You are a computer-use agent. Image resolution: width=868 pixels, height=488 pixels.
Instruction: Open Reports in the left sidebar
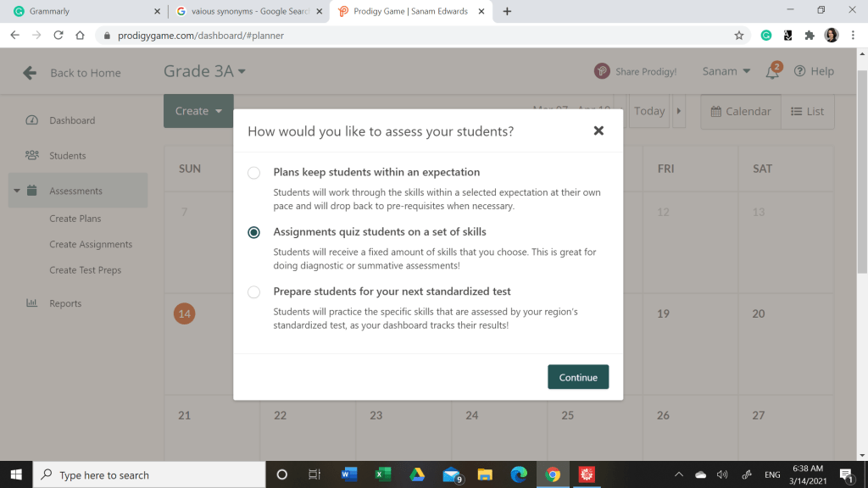[65, 303]
